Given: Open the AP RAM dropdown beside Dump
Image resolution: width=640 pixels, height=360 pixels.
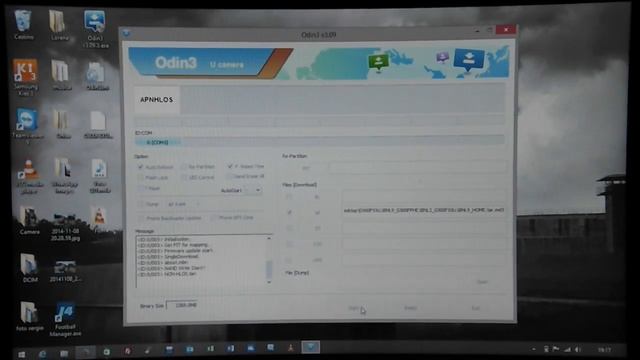Looking at the screenshot, I should [x=183, y=204].
